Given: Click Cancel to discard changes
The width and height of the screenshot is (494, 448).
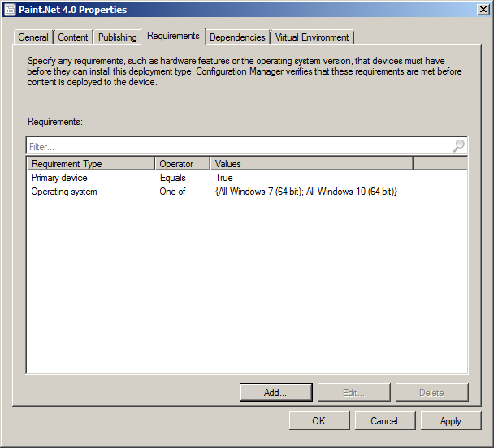Looking at the screenshot, I should click(385, 420).
